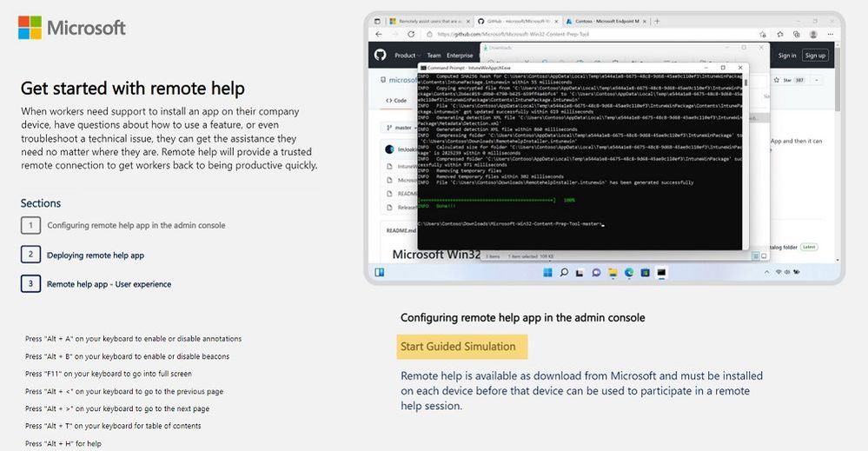Click the "Alt + T" table of contents hint
The image size is (868, 451).
click(113, 426)
